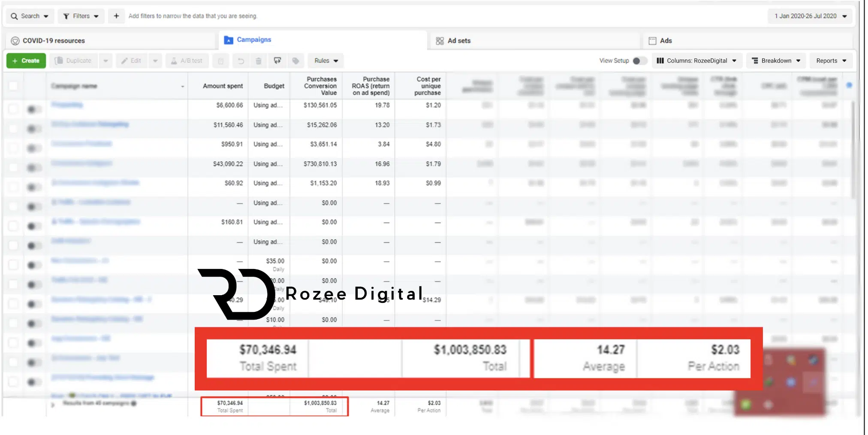
Task: Start an A/B test with flask button
Action: click(187, 60)
